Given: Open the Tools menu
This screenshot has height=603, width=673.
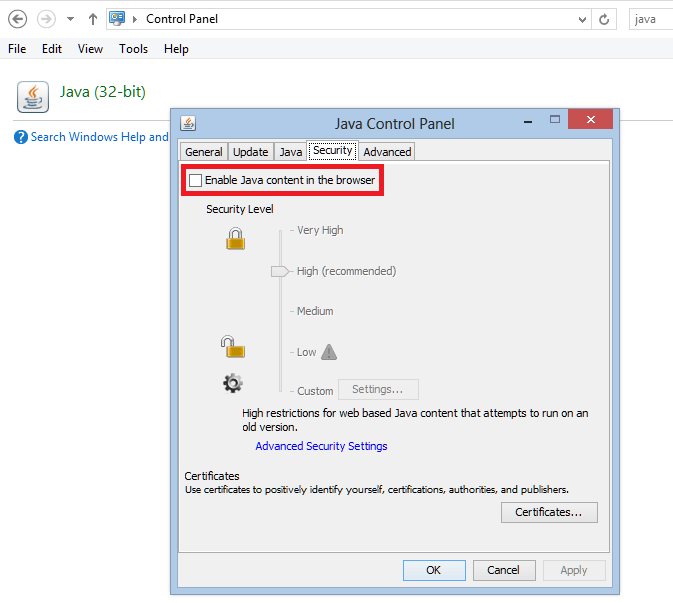Looking at the screenshot, I should pos(133,49).
